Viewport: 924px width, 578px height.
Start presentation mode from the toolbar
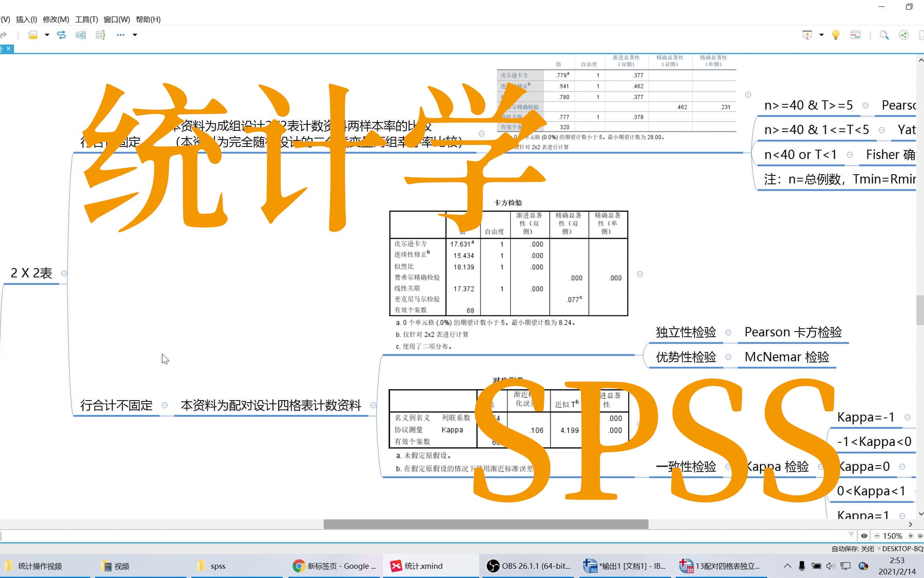pyautogui.click(x=807, y=35)
